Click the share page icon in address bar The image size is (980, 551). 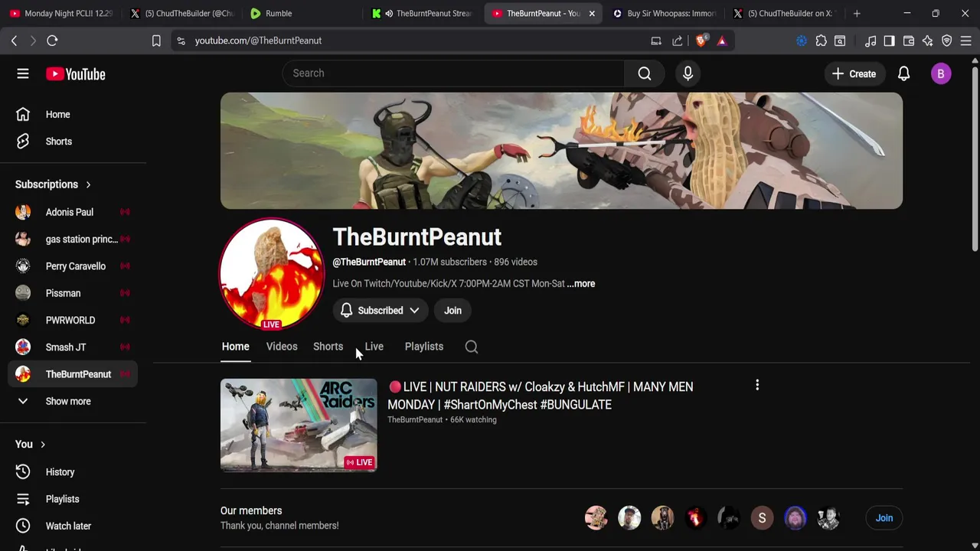(x=678, y=41)
